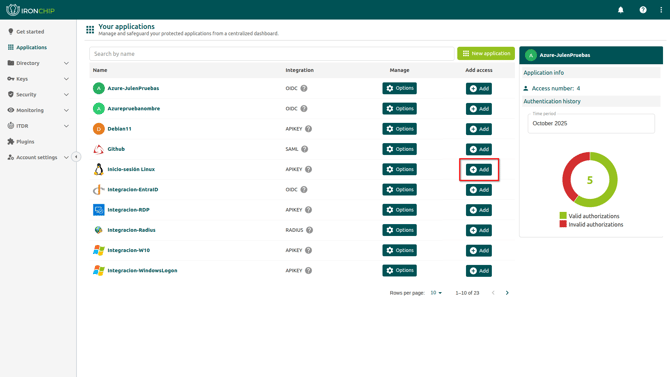Viewport: 670px width, 377px height.
Task: Click the OIDC help icon for Azure-JulenPruebas
Action: tap(304, 88)
